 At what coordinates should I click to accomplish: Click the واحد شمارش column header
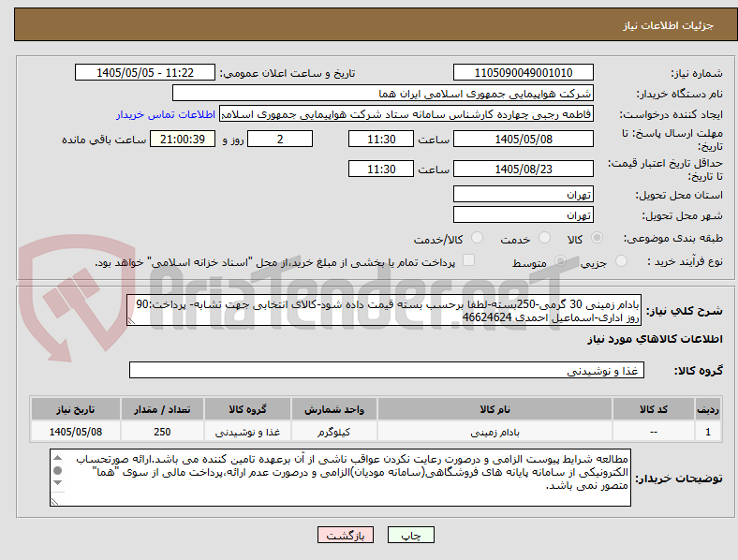[333, 409]
